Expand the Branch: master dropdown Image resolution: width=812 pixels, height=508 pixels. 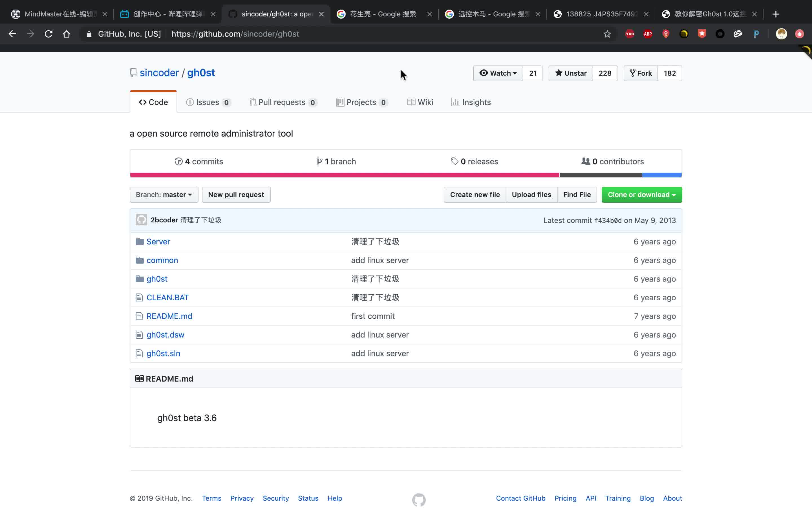point(164,194)
